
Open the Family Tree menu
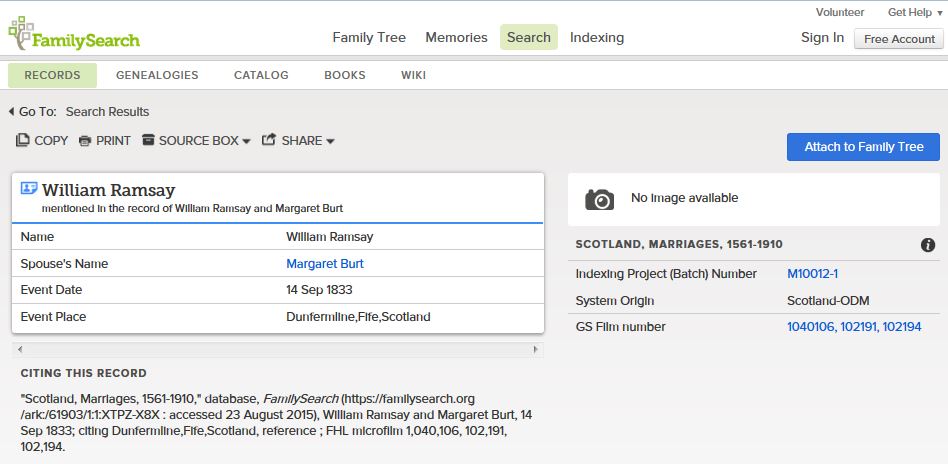tap(369, 37)
